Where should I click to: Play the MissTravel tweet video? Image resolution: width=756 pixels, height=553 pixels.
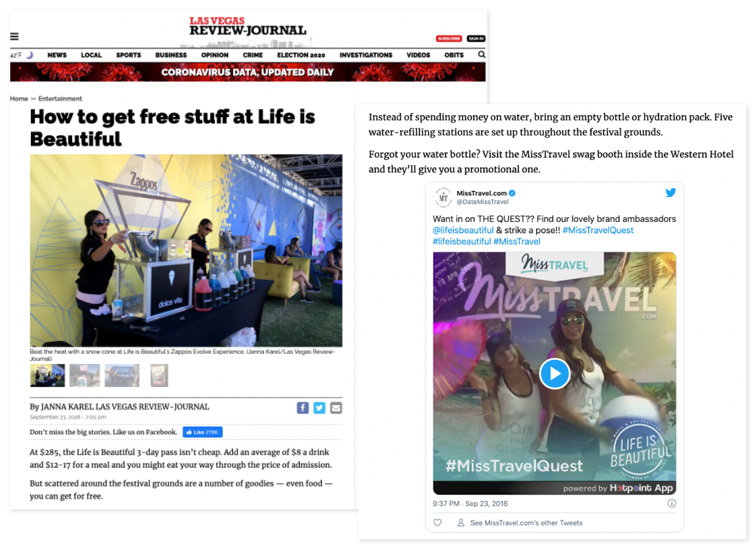[x=555, y=373]
